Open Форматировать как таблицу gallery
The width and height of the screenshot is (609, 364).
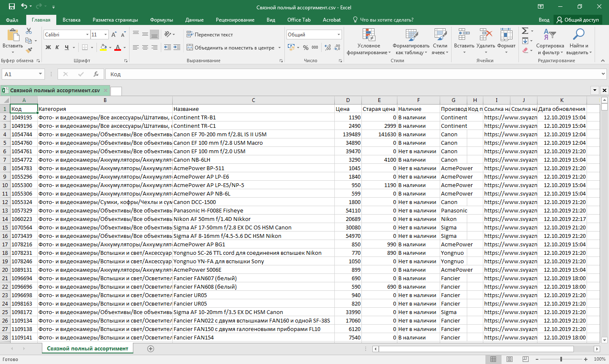click(411, 41)
